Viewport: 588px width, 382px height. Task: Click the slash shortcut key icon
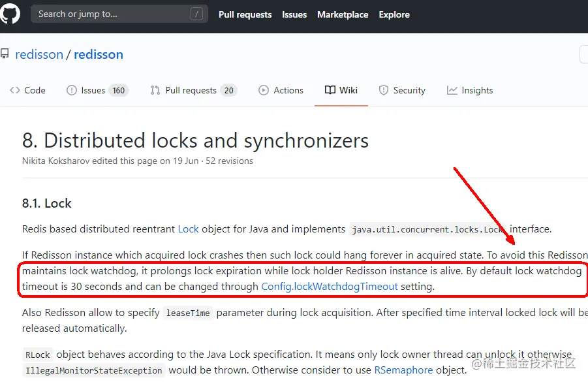pos(196,14)
